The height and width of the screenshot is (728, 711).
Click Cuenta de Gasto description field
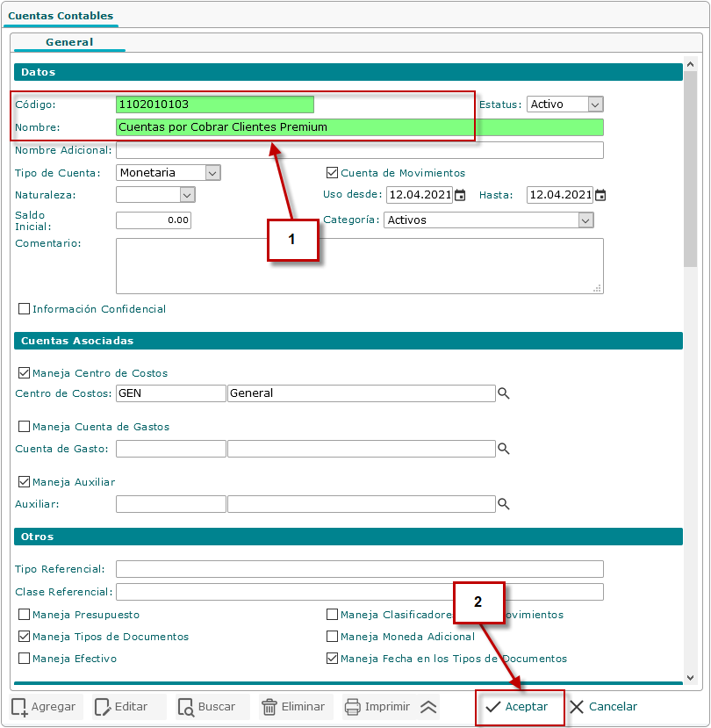pyautogui.click(x=362, y=449)
